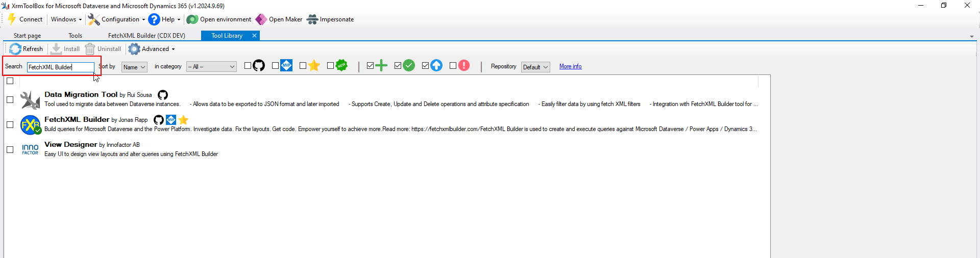Click the star icon in FetchXML Builder row
The image size is (980, 258).
pyautogui.click(x=183, y=120)
